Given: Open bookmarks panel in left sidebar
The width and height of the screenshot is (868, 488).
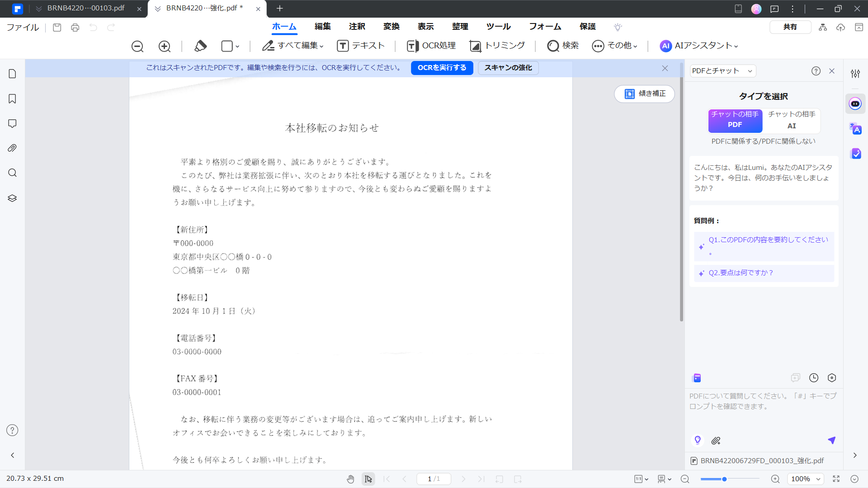Looking at the screenshot, I should pos(12,99).
